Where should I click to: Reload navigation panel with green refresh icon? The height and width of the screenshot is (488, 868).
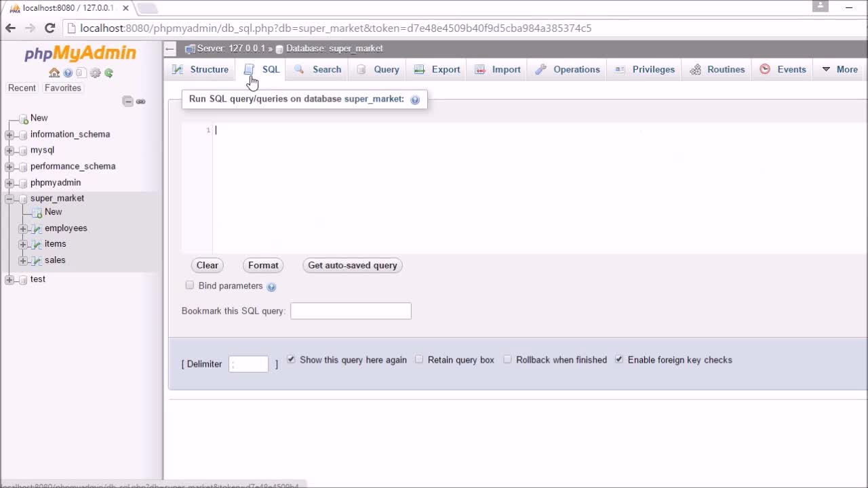108,73
